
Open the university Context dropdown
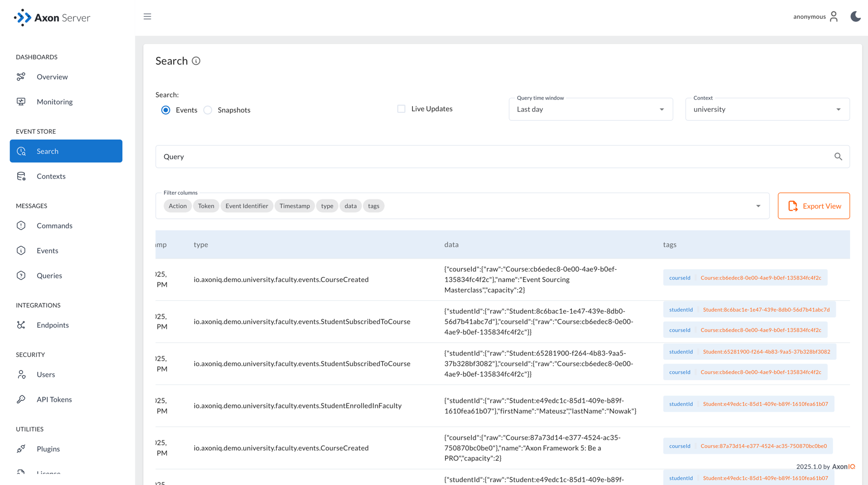click(838, 109)
